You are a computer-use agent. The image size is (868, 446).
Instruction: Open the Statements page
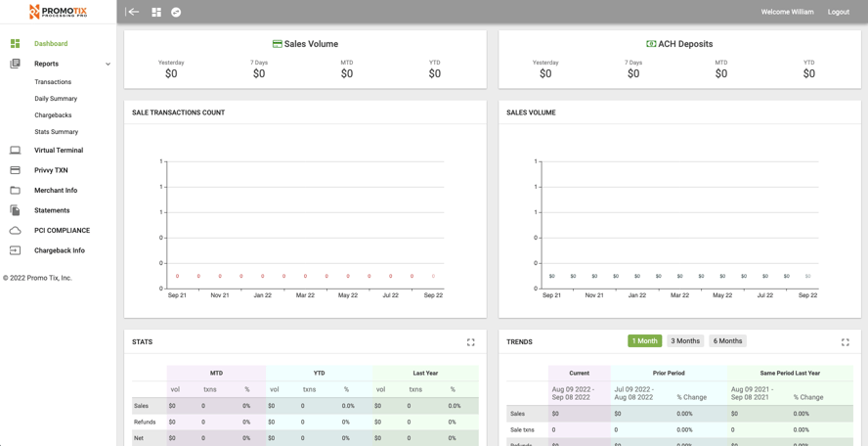click(52, 210)
